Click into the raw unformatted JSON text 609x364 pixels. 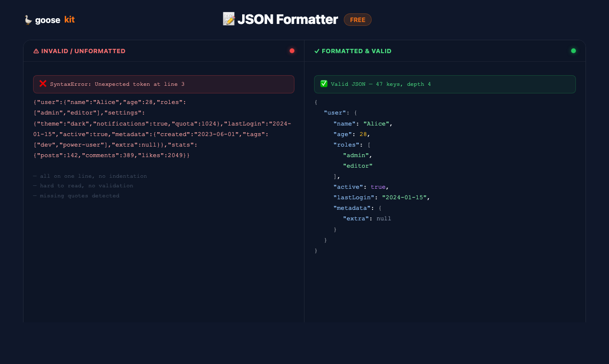coord(163,129)
